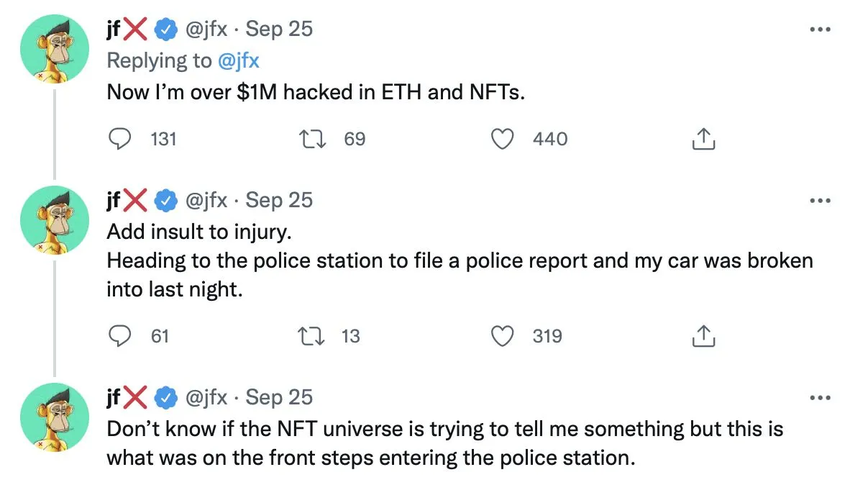850x485 pixels.
Task: Click the Sep 25 date on the third tweet
Action: (279, 397)
